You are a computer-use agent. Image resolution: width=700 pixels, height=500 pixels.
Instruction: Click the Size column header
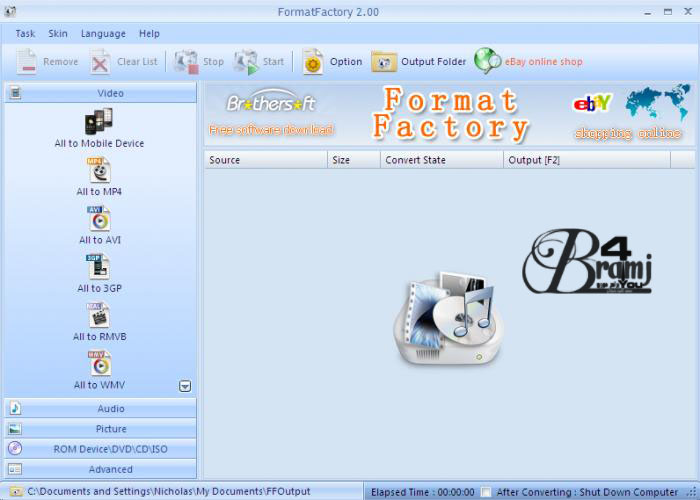(354, 160)
